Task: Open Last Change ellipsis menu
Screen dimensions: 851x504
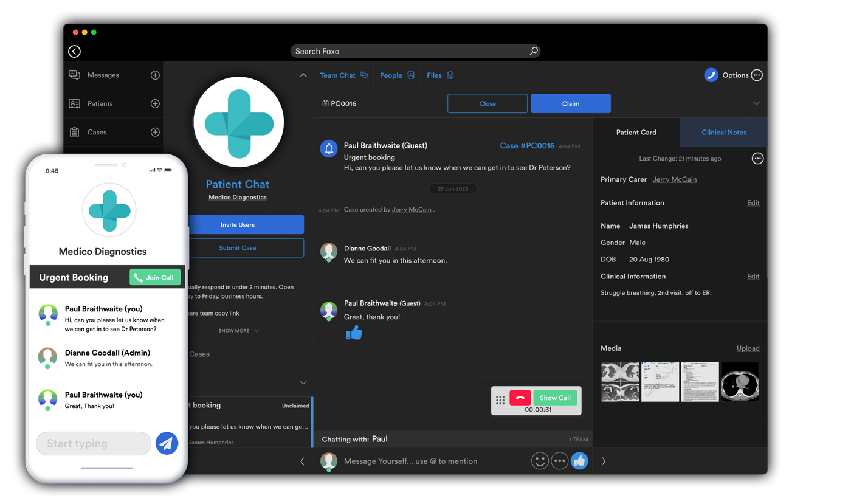Action: [757, 159]
